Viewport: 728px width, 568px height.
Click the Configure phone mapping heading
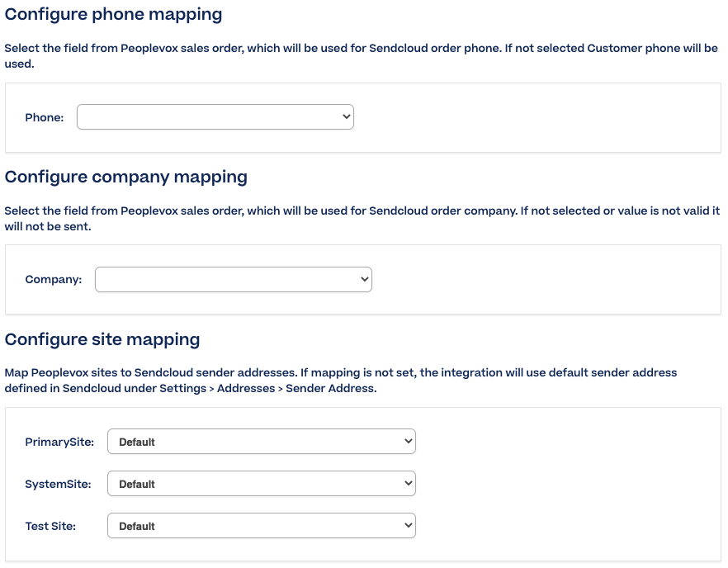click(x=113, y=15)
